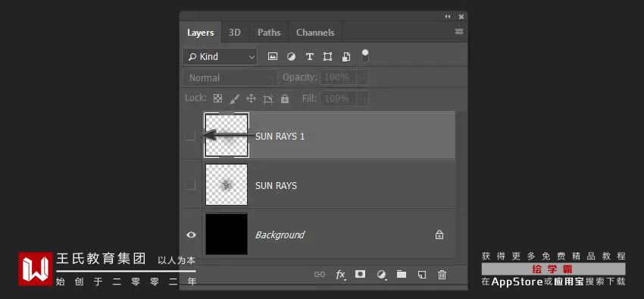This screenshot has height=299, width=644.
Task: Collapse panel with double-arrow icon
Action: click(x=447, y=17)
